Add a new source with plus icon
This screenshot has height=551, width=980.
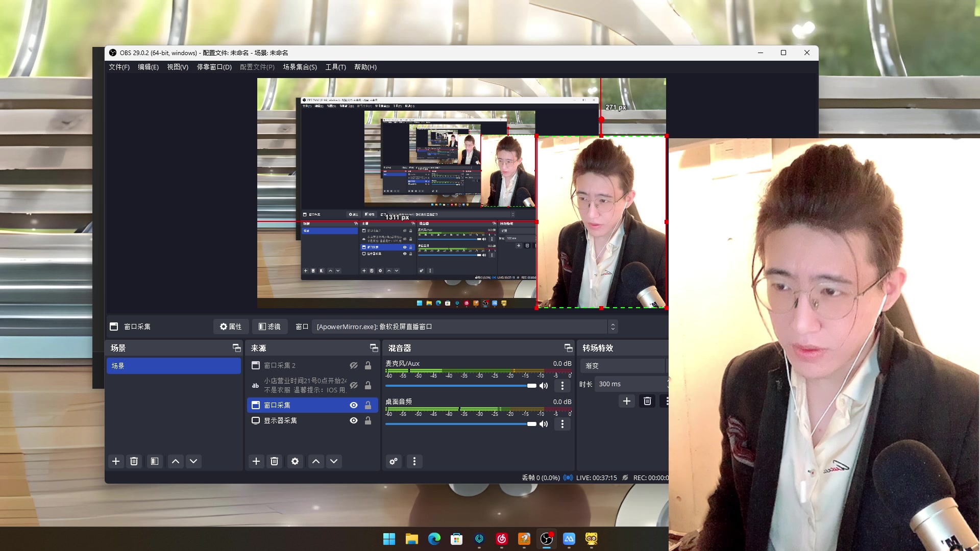click(x=256, y=461)
